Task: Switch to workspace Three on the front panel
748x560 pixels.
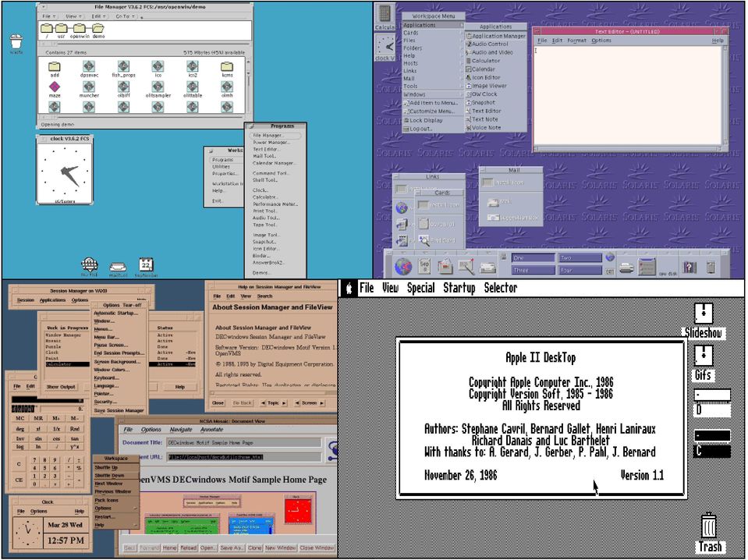Action: pyautogui.click(x=533, y=270)
